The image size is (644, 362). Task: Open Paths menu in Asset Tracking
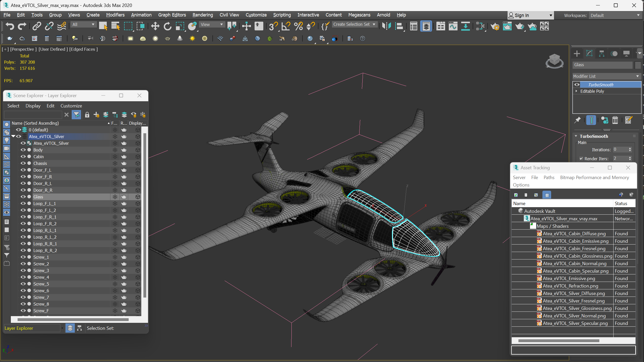tap(549, 177)
